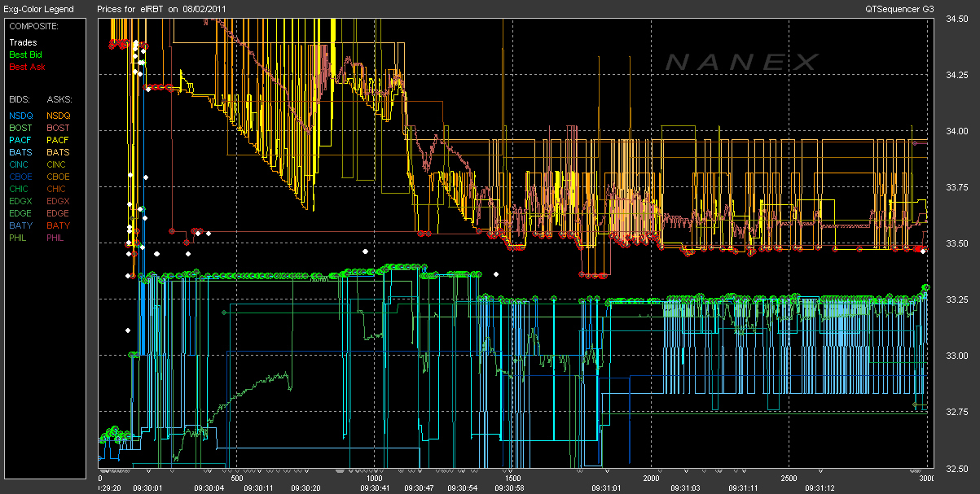
Task: Select the red Best Ask legend entry
Action: tap(26, 67)
